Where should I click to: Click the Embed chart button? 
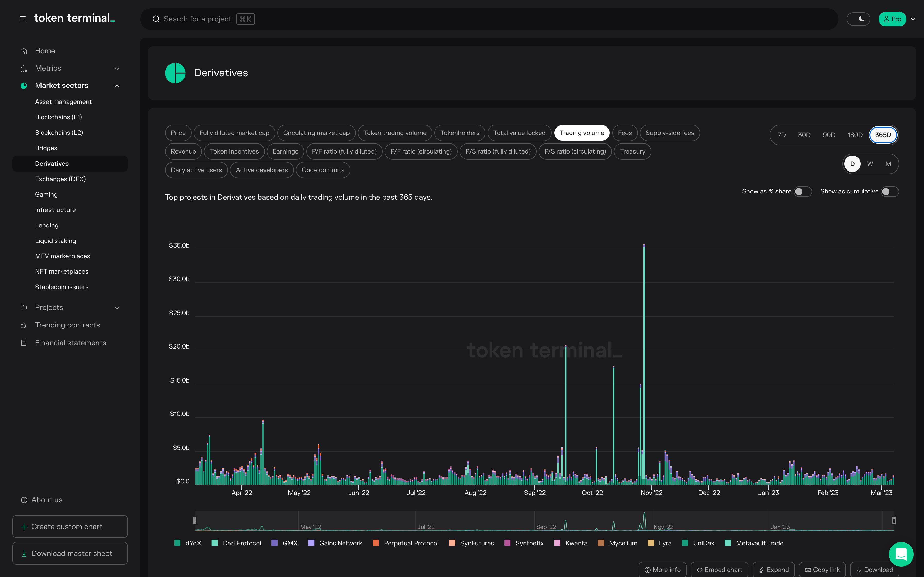[719, 569]
